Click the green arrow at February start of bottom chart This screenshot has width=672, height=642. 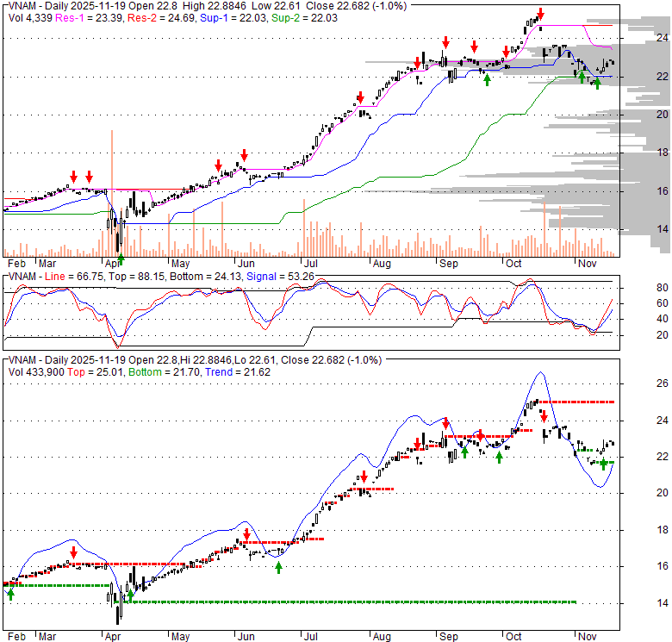click(x=10, y=595)
